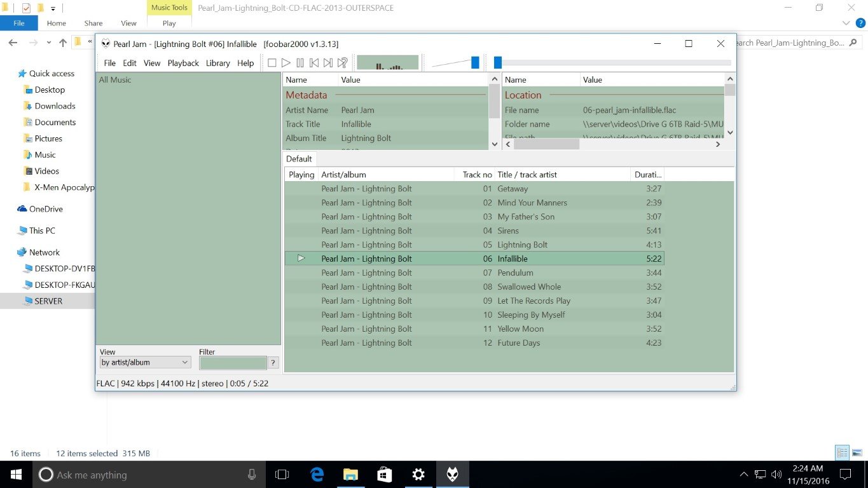Select track 12 Future Days
Image resolution: width=868 pixels, height=488 pixels.
474,342
